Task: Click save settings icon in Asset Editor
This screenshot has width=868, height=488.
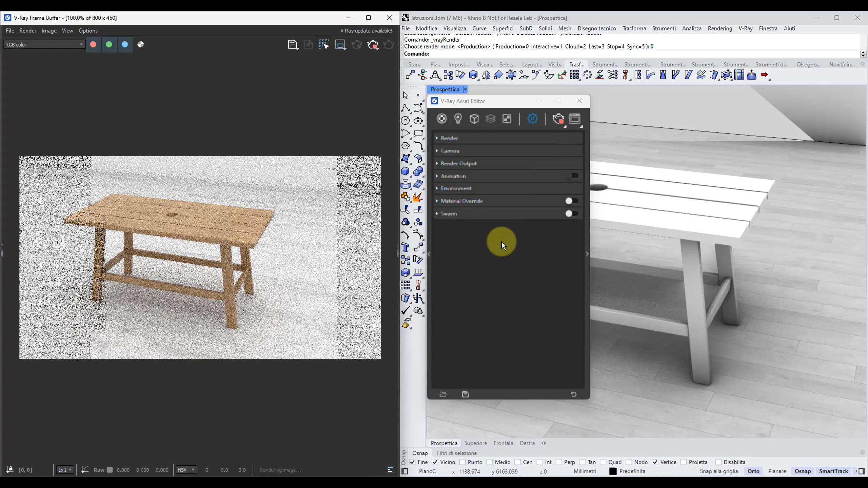Action: 465,394
